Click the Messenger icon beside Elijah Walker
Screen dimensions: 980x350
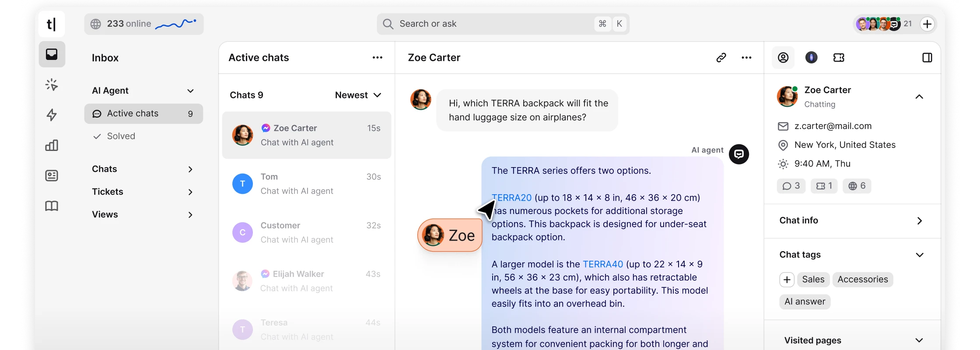click(x=265, y=274)
